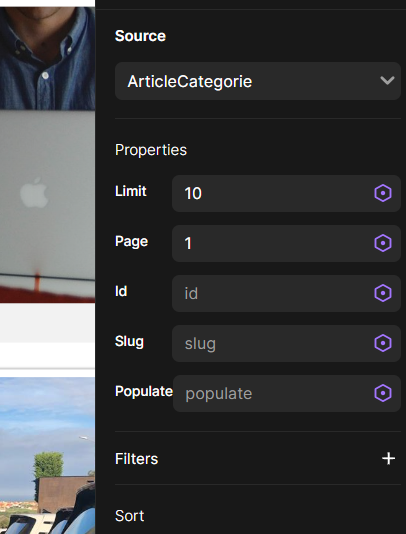Select the laptop Apple logo image

point(47,207)
